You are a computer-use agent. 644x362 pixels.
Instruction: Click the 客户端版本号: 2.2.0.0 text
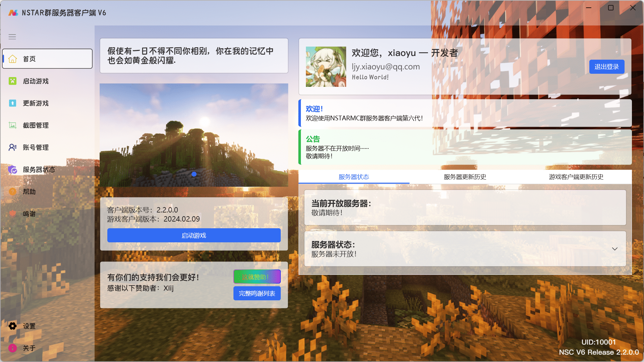143,210
